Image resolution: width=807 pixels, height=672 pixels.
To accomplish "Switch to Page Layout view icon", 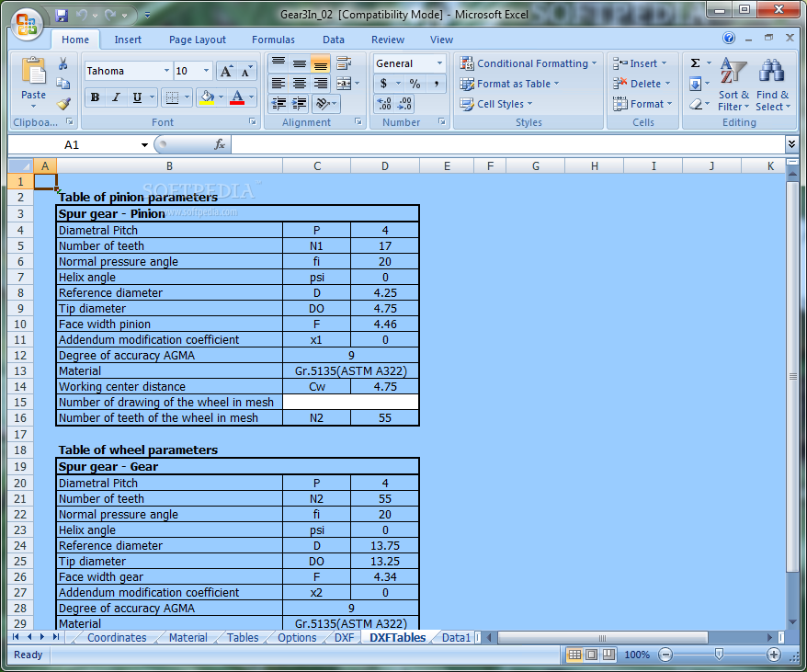I will [x=592, y=655].
